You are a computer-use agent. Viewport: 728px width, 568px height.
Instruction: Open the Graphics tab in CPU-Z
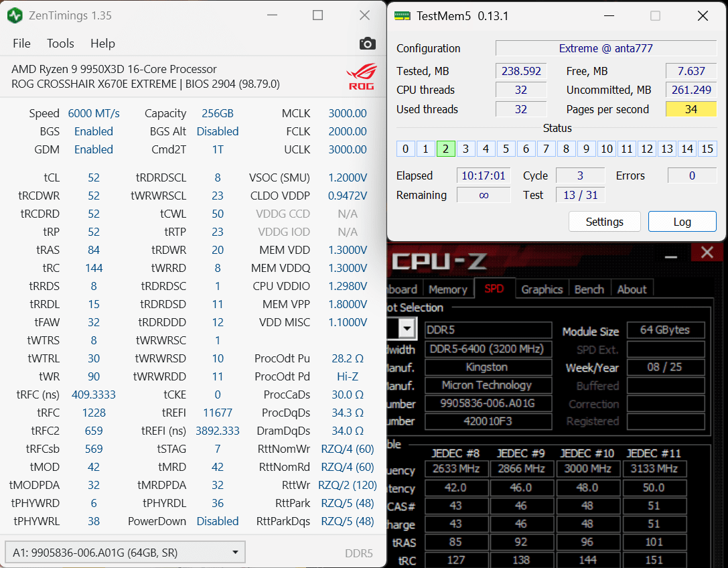coord(542,289)
